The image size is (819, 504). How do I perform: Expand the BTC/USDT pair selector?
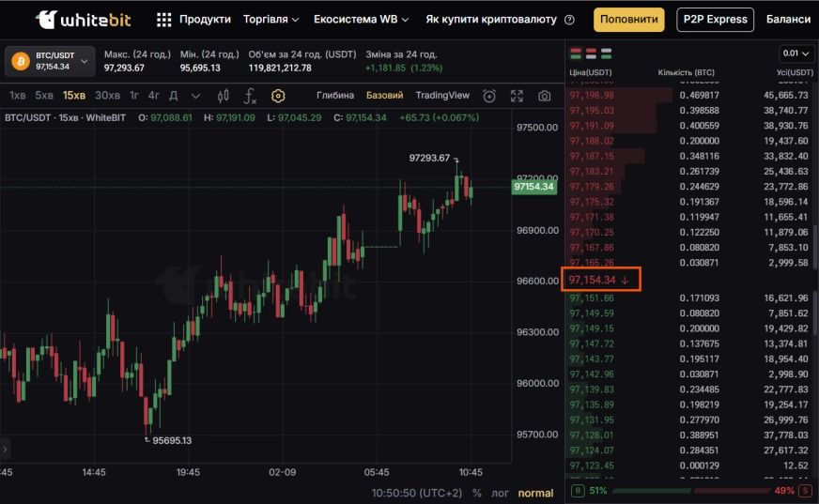click(x=85, y=61)
